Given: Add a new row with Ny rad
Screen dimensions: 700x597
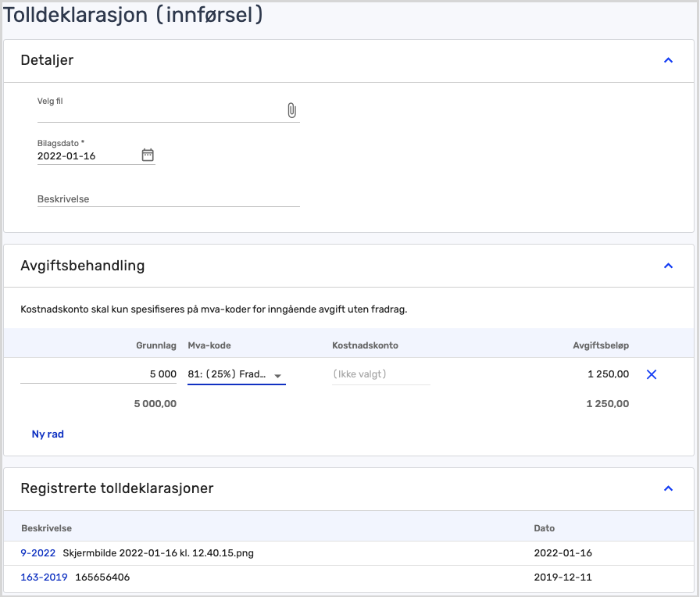Looking at the screenshot, I should pyautogui.click(x=48, y=434).
